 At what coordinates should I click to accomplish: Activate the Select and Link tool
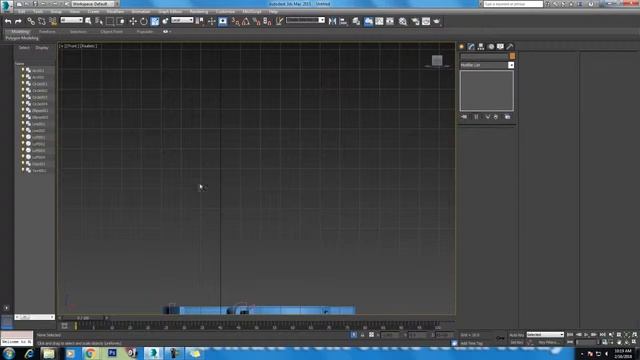pos(31,21)
